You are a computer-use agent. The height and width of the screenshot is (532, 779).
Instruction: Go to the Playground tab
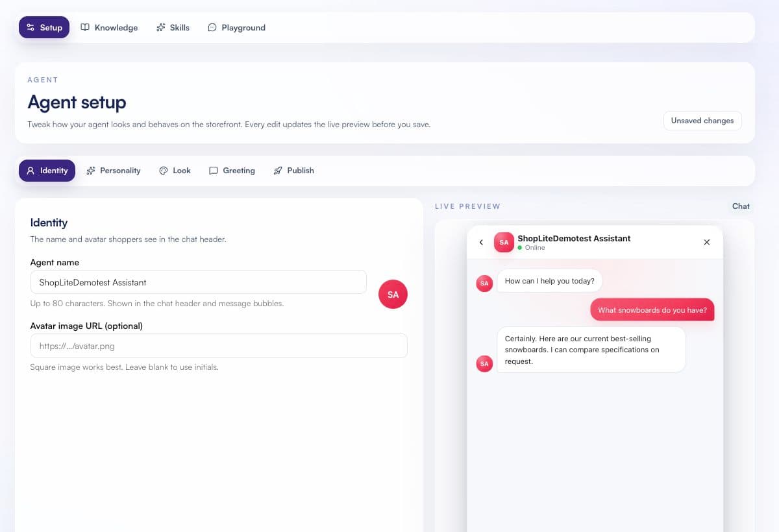236,28
